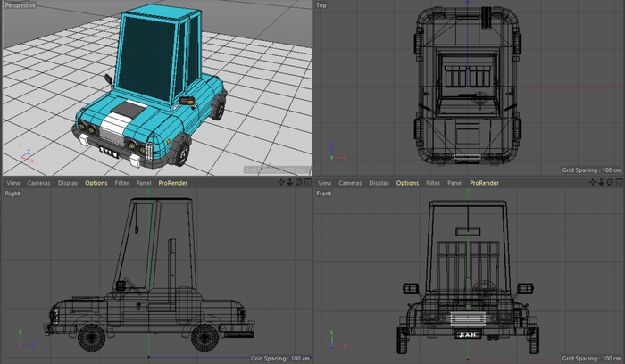Open the View menu of Front view
Image resolution: width=625 pixels, height=364 pixels.
coord(324,183)
